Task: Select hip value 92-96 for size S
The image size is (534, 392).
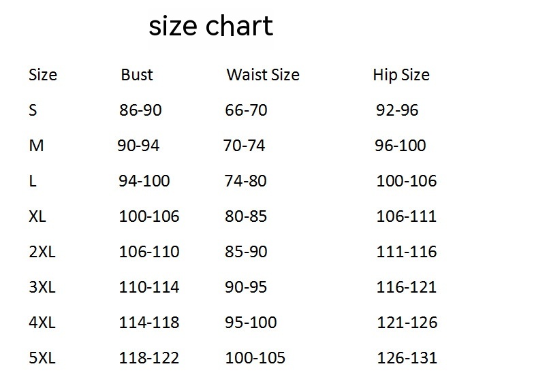Action: [x=397, y=110]
